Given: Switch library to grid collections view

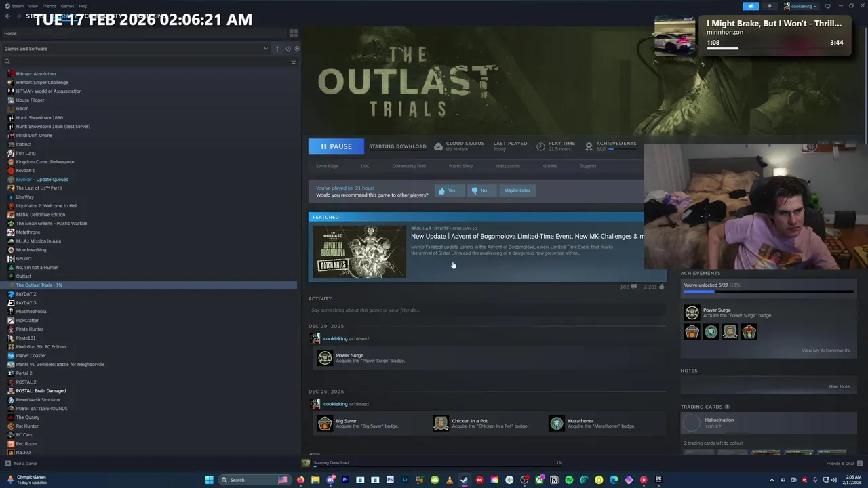Looking at the screenshot, I should pos(294,33).
